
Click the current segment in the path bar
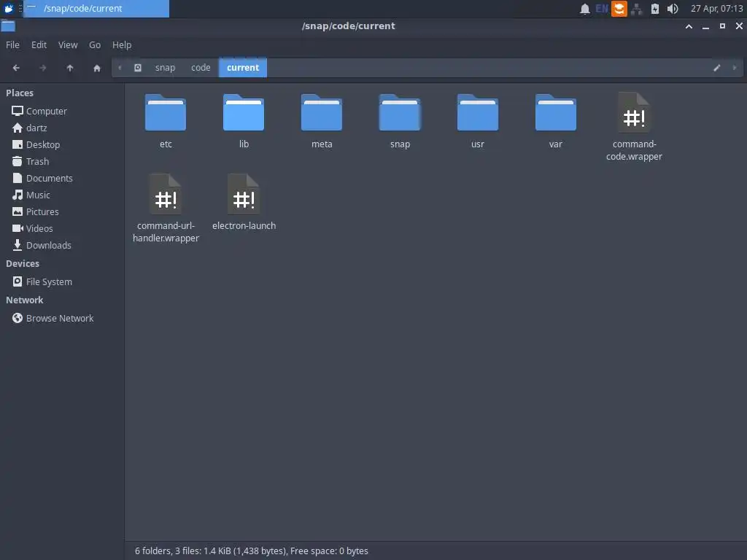pos(243,68)
